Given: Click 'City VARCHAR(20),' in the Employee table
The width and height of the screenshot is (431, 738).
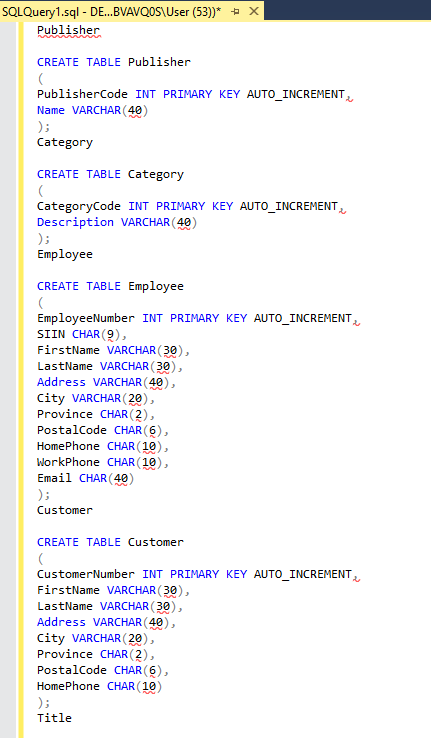Looking at the screenshot, I should [x=96, y=398].
